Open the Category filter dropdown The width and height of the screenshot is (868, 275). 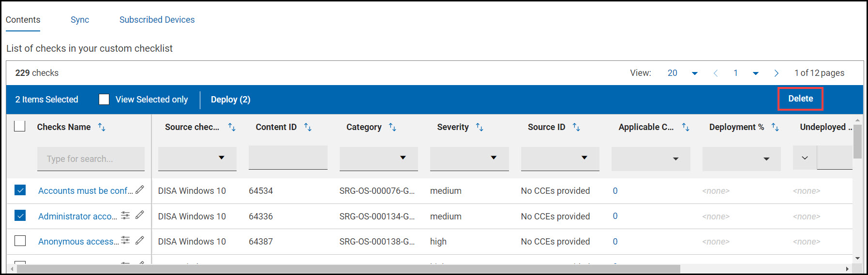403,158
